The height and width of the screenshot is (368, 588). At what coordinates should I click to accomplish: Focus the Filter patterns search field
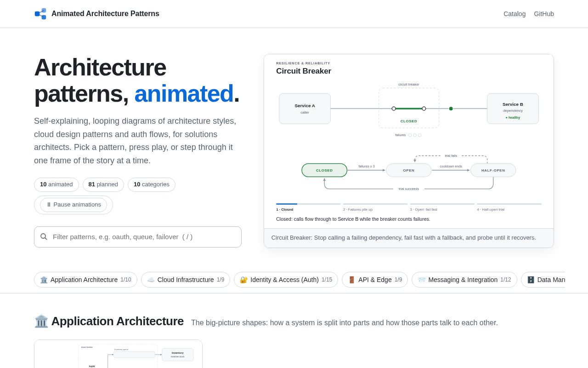tap(138, 237)
